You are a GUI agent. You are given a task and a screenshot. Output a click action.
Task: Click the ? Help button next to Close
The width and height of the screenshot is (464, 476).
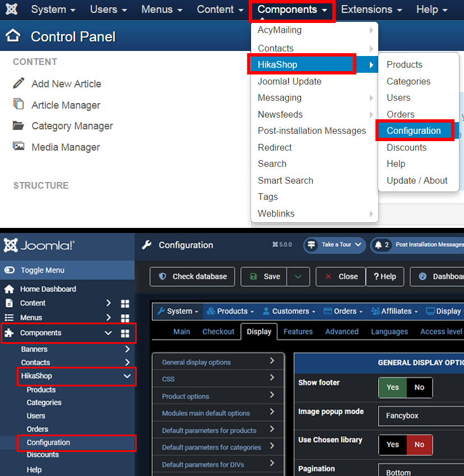[385, 277]
